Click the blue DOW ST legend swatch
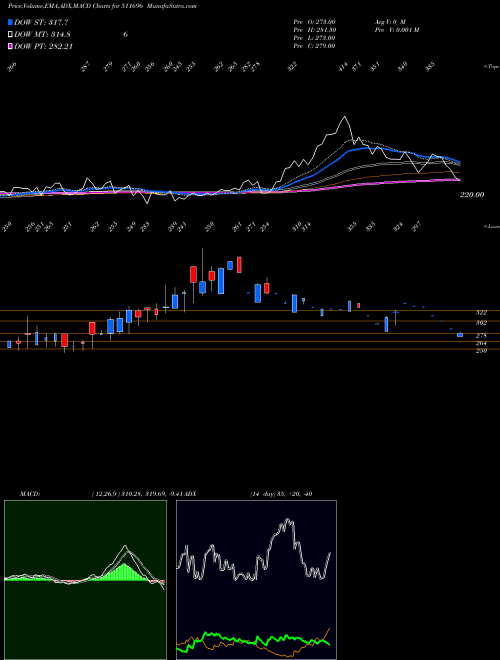The height and width of the screenshot is (660, 500). click(10, 22)
